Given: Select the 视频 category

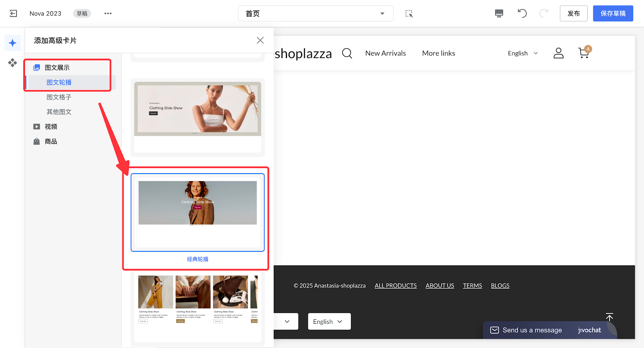Looking at the screenshot, I should pos(51,126).
